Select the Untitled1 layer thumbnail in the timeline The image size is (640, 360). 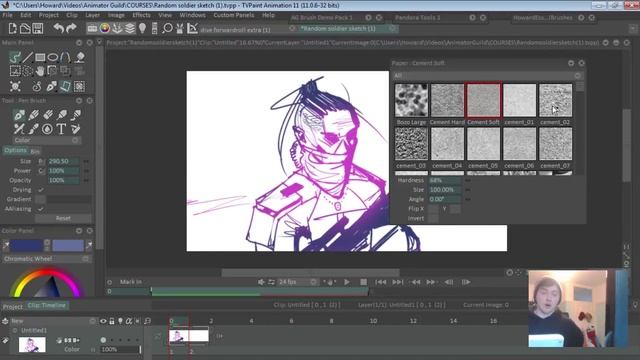click(x=32, y=345)
